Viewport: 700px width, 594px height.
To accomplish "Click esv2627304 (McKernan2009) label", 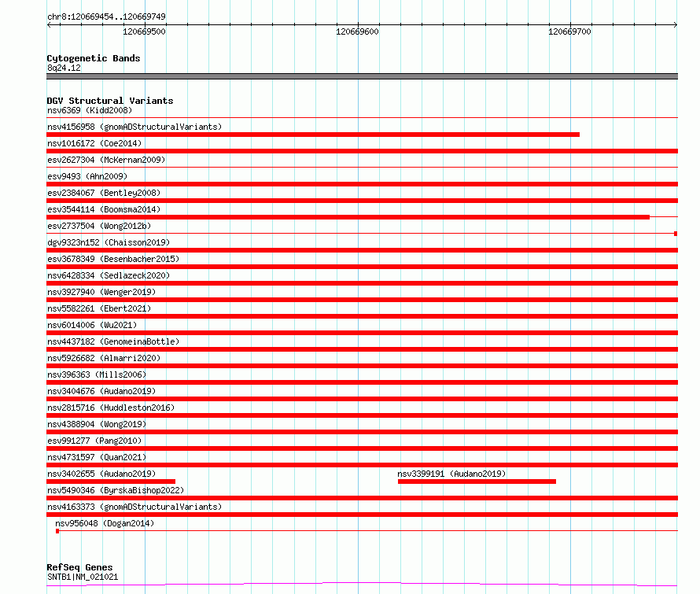I will tap(106, 160).
